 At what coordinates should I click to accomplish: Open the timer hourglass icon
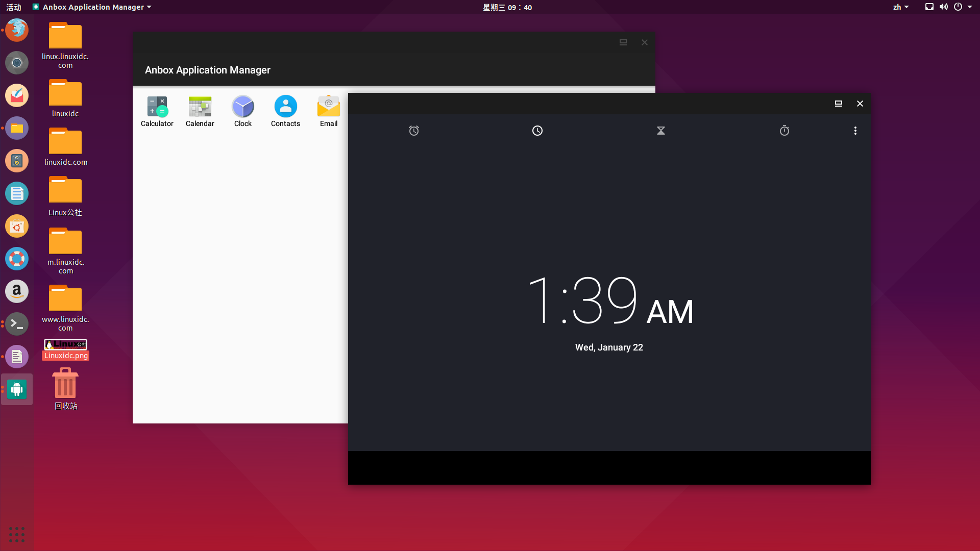pyautogui.click(x=660, y=131)
